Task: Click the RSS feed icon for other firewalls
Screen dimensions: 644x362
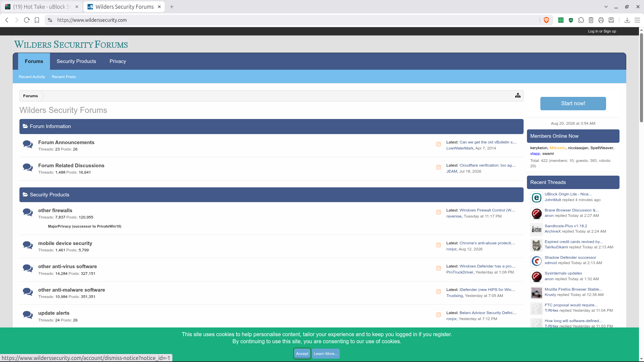Action: point(438,212)
